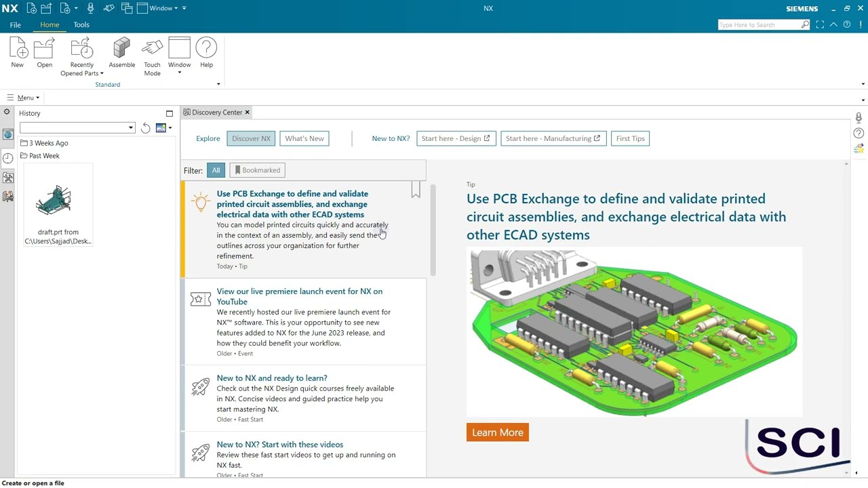Screen dimensions: 868x488
Task: Click the 3 Weeks Ago history folder
Action: [x=44, y=143]
